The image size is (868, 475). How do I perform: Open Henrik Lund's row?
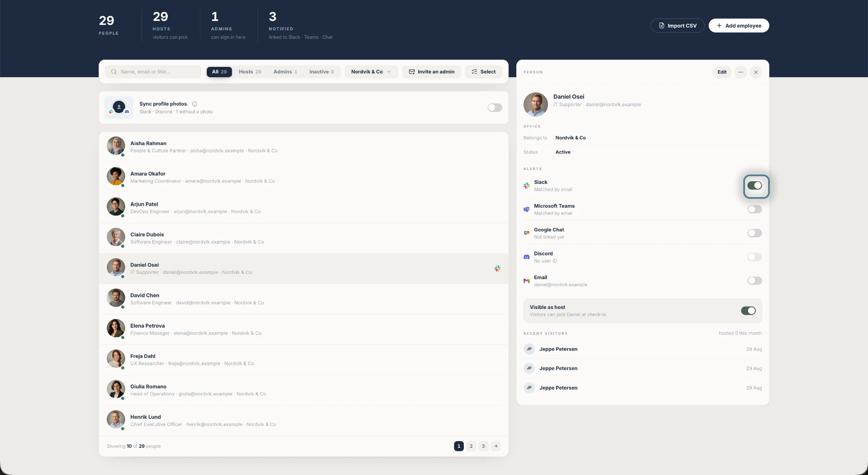[x=303, y=420]
